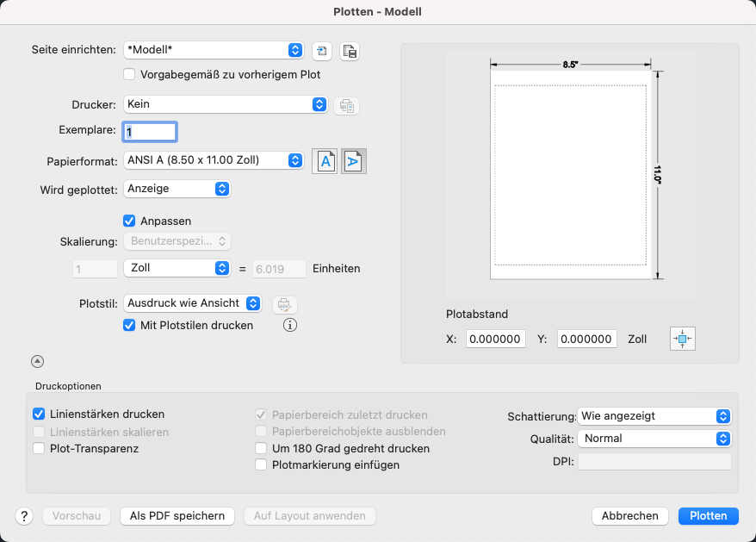The height and width of the screenshot is (542, 756).
Task: Click the center plot offset icon
Action: (x=682, y=340)
